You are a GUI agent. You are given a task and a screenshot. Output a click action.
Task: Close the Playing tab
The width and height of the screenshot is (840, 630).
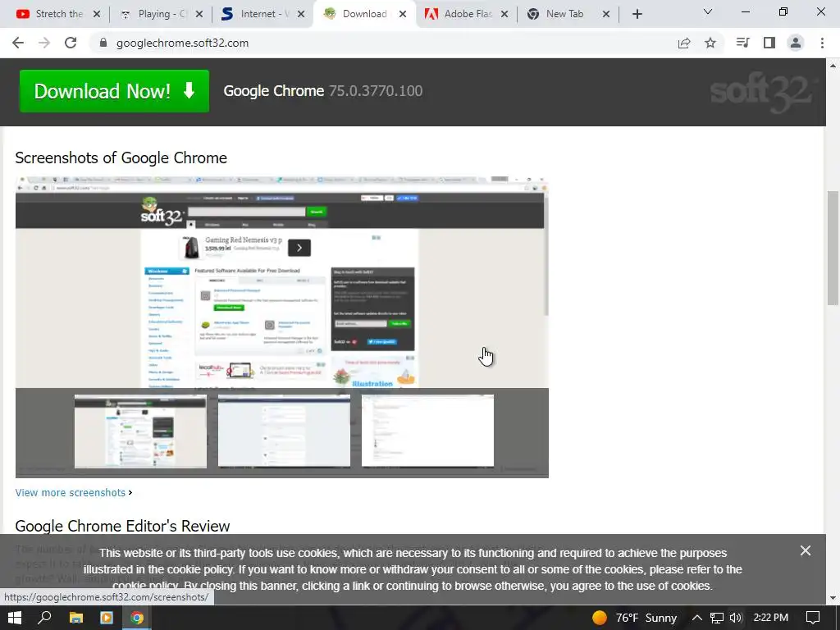point(199,14)
